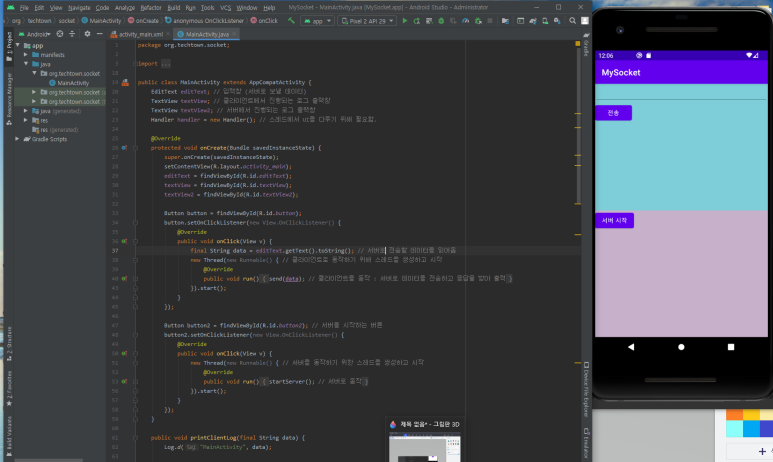Open the Profile app gauge icon
Viewport: 773px width, 462px height.
coord(465,21)
